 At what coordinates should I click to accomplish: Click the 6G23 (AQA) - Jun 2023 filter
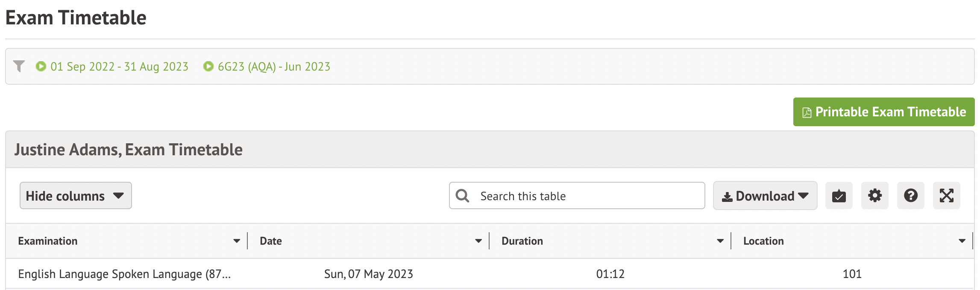[274, 67]
